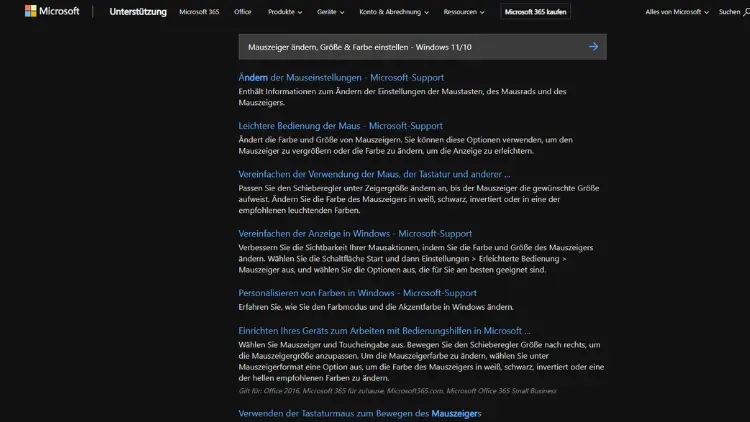Open Vereinfachen der Anzeige in Windows result
The height and width of the screenshot is (422, 750).
coord(355,233)
